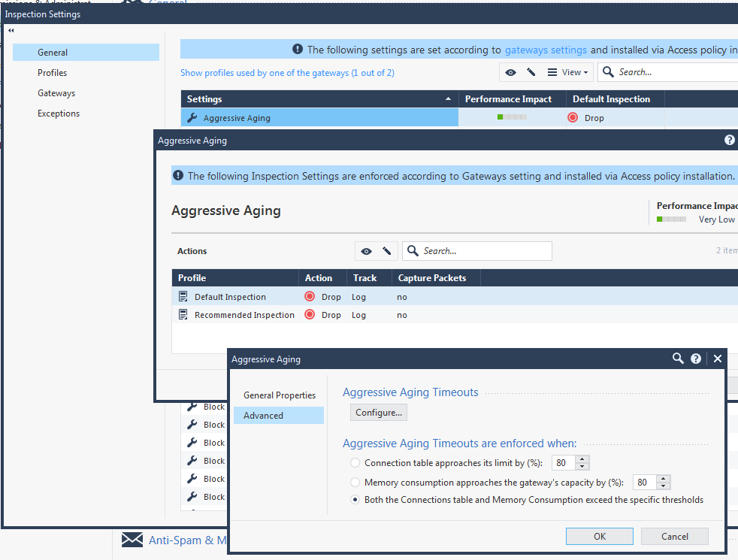Click the wrench icon of the Aggressive Aging row
Viewport: 738px width, 560px height.
192,118
